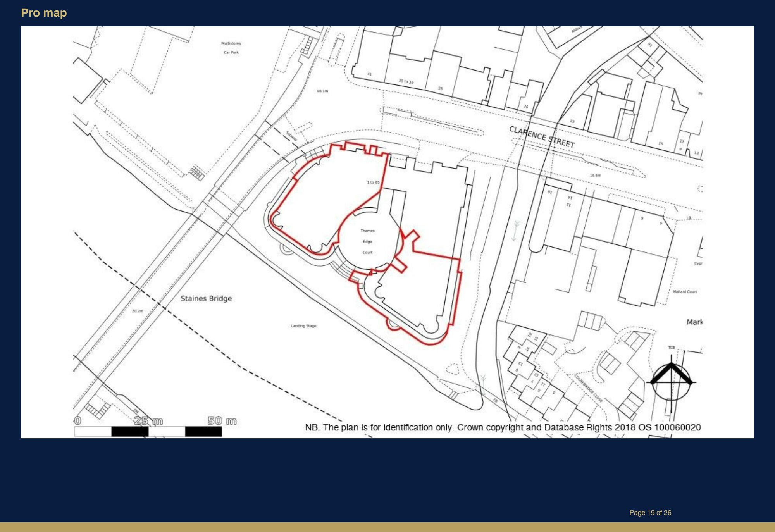The image size is (775, 532).
Task: Click the 16.6m spot height label
Action: [595, 176]
